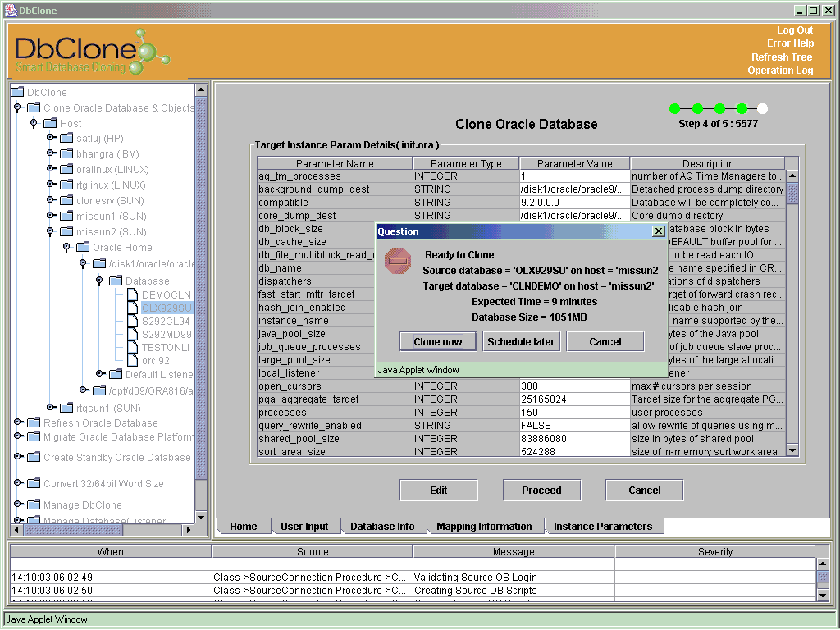Screen dimensions: 840x630
Task: Expand the Convert 32/64bit Word Size node
Action: pyautogui.click(x=18, y=482)
